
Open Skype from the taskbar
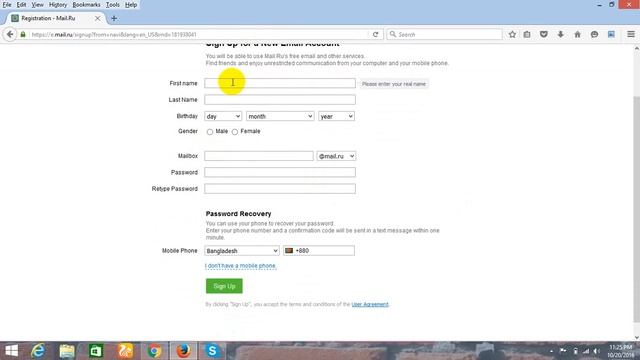tap(212, 351)
